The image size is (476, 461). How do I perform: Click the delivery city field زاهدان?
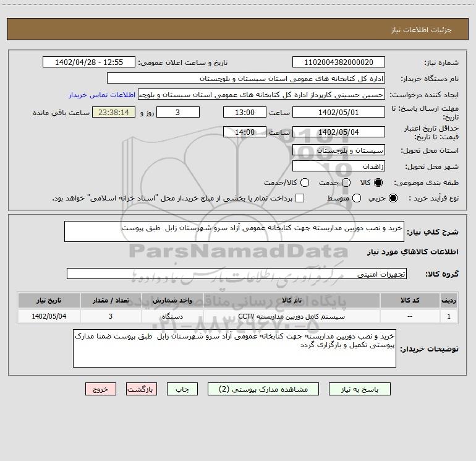tap(339, 166)
